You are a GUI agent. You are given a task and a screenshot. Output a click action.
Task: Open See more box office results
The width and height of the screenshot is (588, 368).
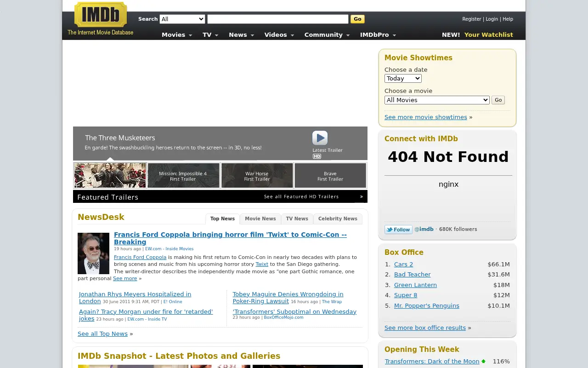(x=425, y=328)
